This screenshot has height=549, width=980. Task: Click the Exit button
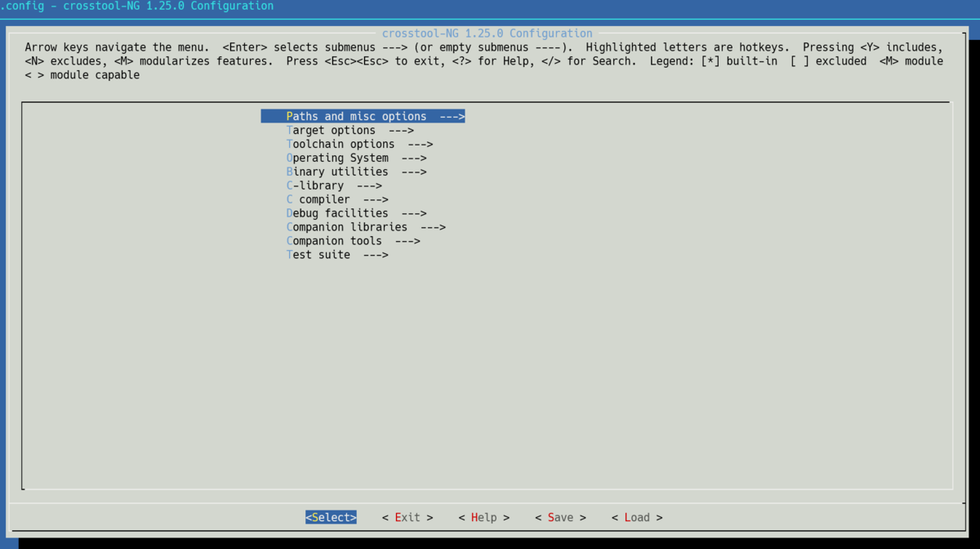[x=408, y=518]
